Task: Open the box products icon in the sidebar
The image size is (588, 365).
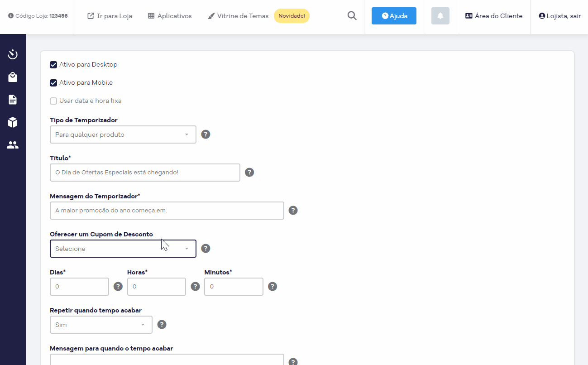Action: point(13,122)
